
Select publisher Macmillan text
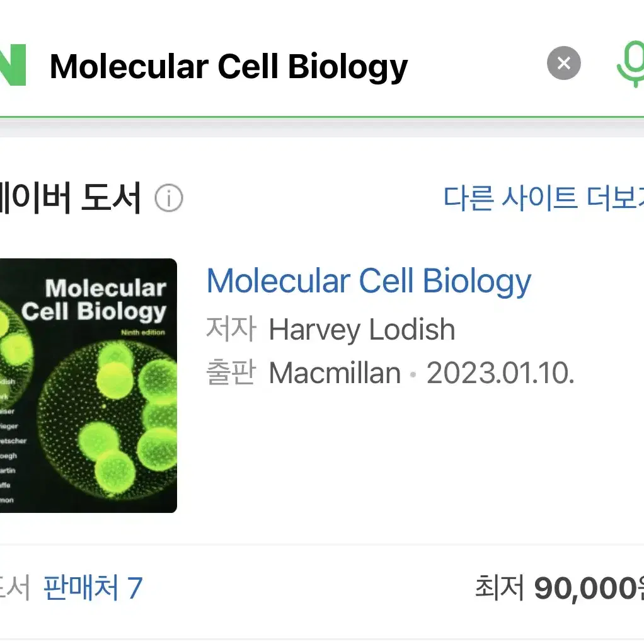335,373
